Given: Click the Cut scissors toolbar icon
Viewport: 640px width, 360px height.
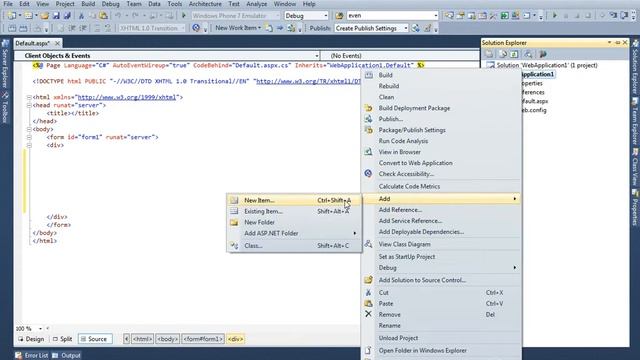Looking at the screenshot, I should [81, 16].
